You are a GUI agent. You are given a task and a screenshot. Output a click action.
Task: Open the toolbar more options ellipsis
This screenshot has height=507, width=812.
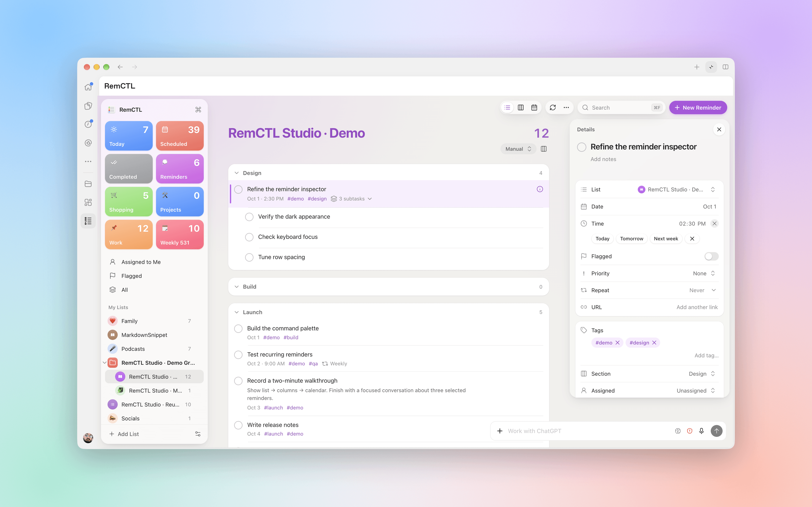[566, 108]
